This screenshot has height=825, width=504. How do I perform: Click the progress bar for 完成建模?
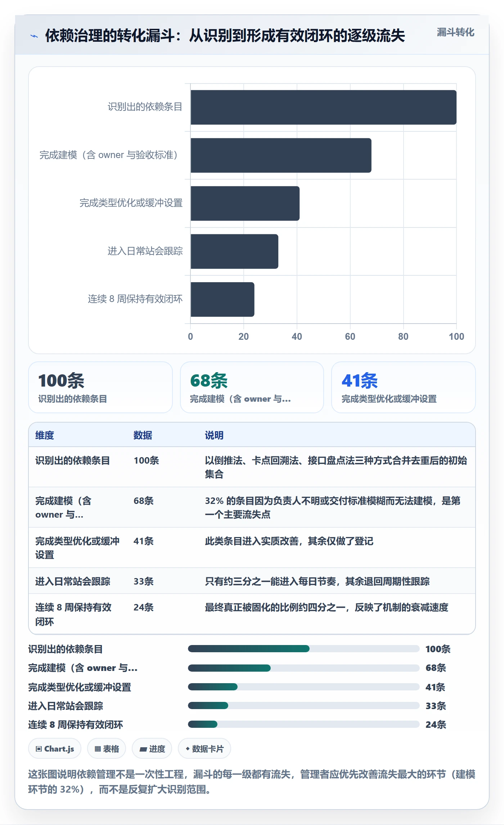[x=303, y=668]
